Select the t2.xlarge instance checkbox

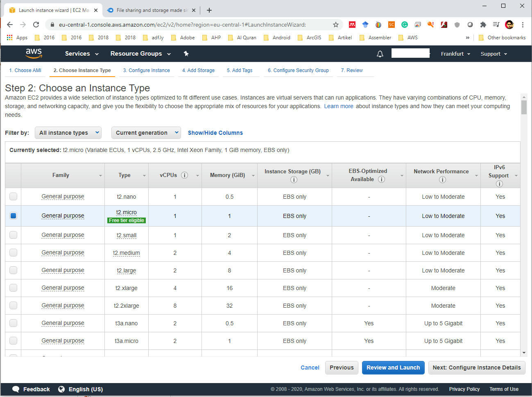click(x=14, y=288)
